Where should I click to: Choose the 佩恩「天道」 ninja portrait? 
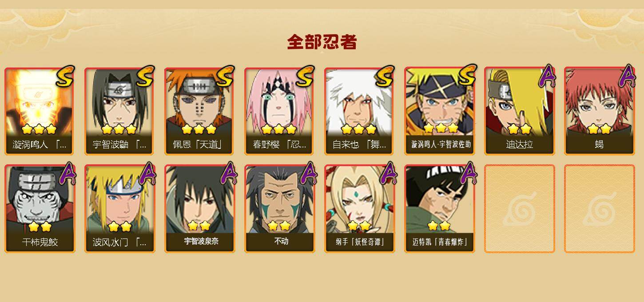coord(199,111)
